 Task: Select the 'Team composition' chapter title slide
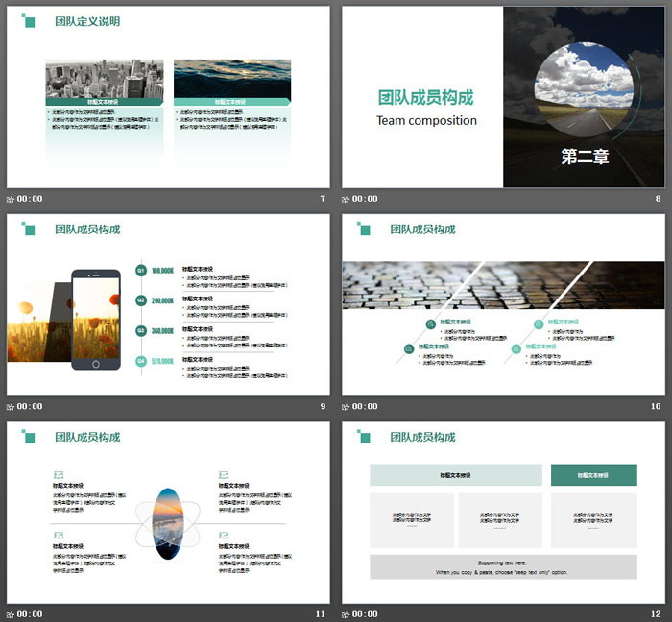tap(503, 97)
